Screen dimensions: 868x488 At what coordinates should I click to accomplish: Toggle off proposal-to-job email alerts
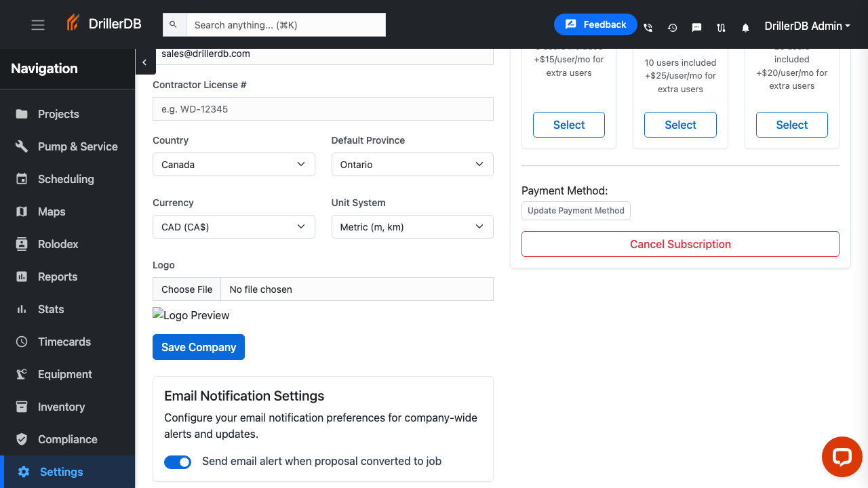click(x=178, y=462)
